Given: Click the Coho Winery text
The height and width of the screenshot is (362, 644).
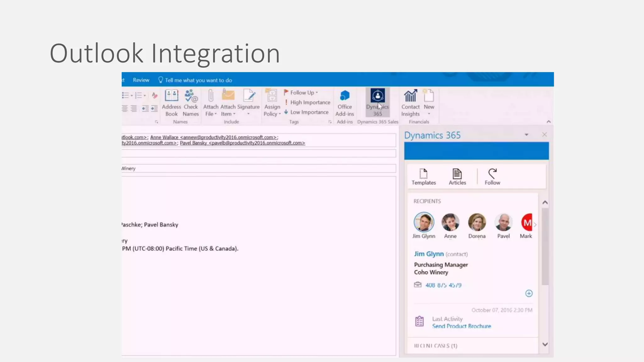Looking at the screenshot, I should [431, 272].
